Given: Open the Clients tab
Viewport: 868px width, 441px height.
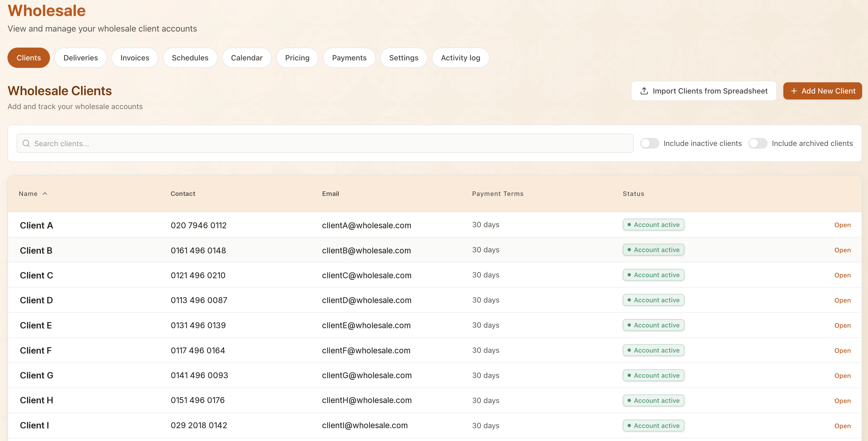Looking at the screenshot, I should coord(29,58).
